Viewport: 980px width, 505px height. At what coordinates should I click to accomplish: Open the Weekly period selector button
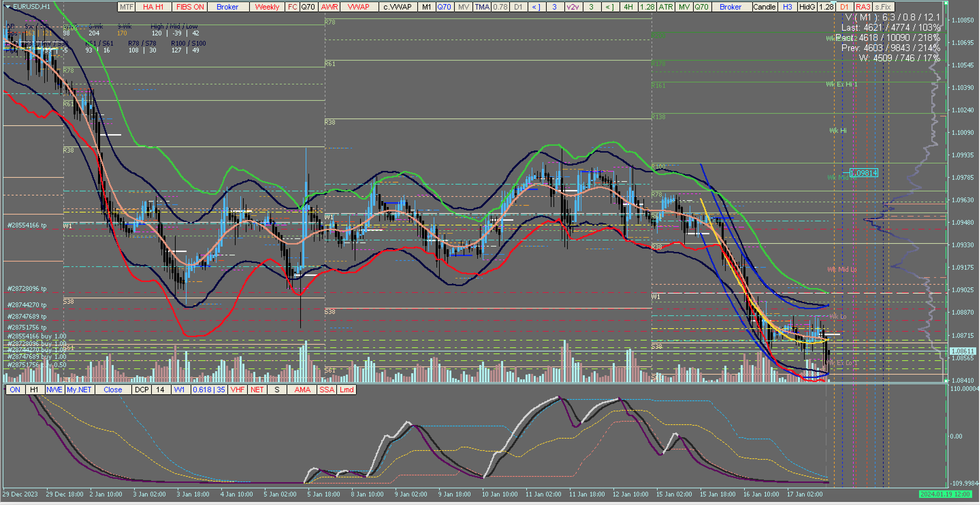tap(267, 7)
